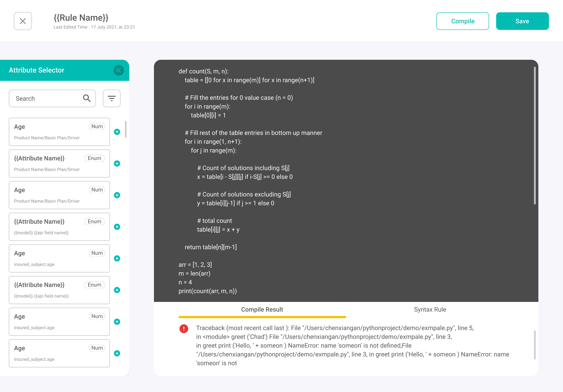Select the Compile Result tab
Image resolution: width=563 pixels, height=392 pixels.
(x=262, y=309)
